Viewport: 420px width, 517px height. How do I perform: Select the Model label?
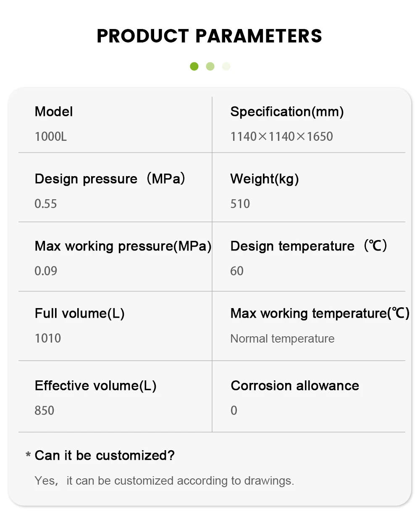tap(54, 112)
